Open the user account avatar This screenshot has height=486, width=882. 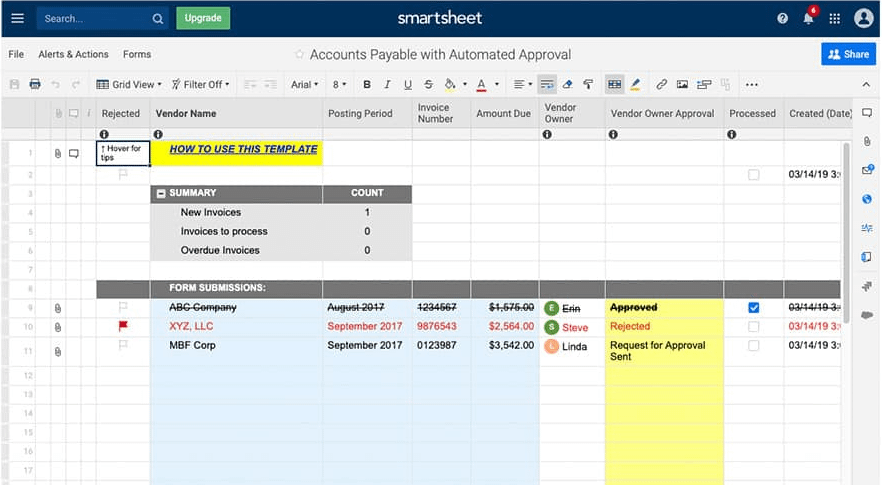point(863,18)
